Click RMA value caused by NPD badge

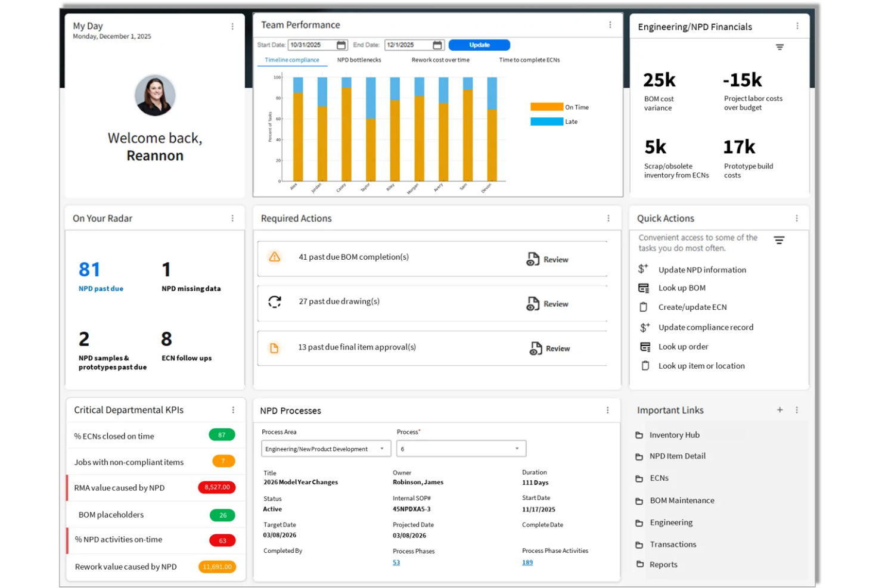217,487
